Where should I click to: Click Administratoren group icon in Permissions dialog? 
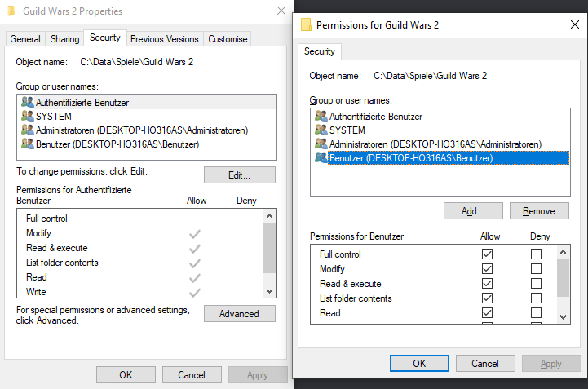(x=321, y=144)
